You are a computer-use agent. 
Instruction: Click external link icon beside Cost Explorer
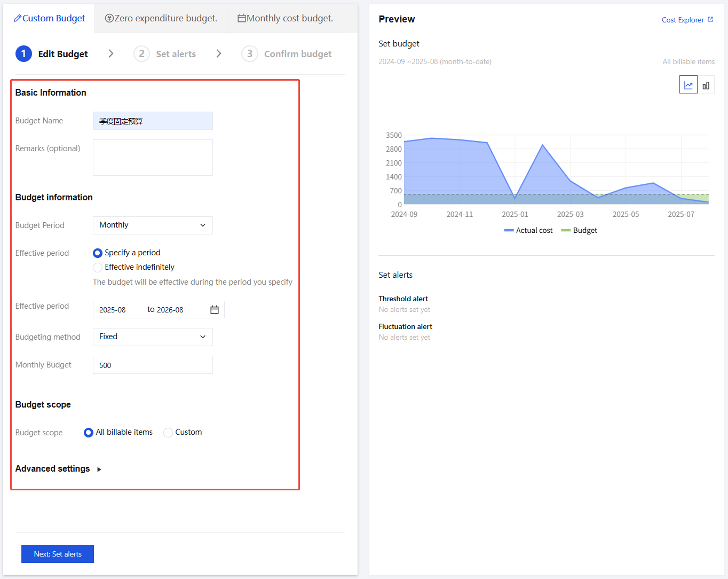710,20
